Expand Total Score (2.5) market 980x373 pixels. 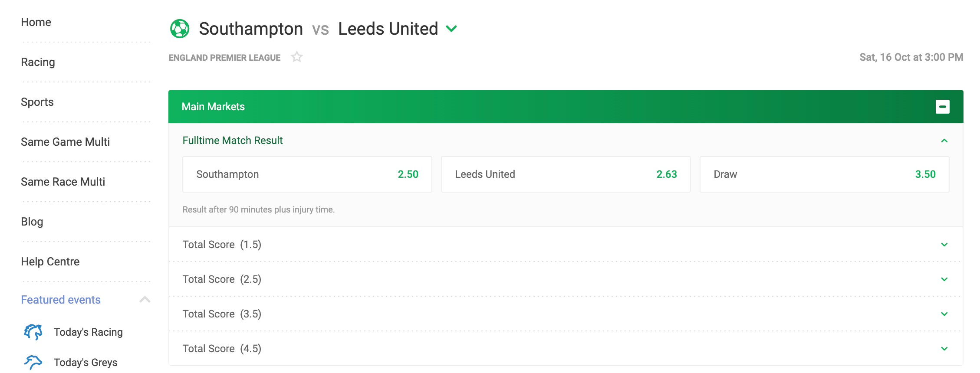pos(566,279)
